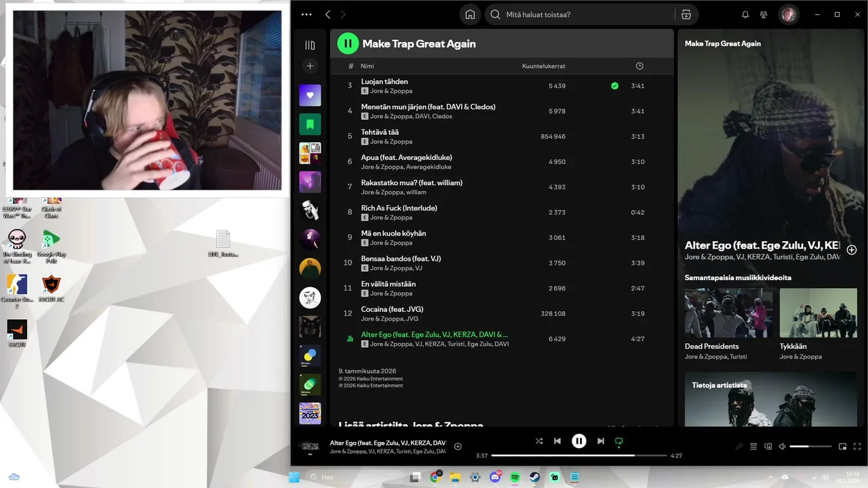Open the Spotify three-dots main menu
Viewport: 868px width, 488px height.
(307, 14)
